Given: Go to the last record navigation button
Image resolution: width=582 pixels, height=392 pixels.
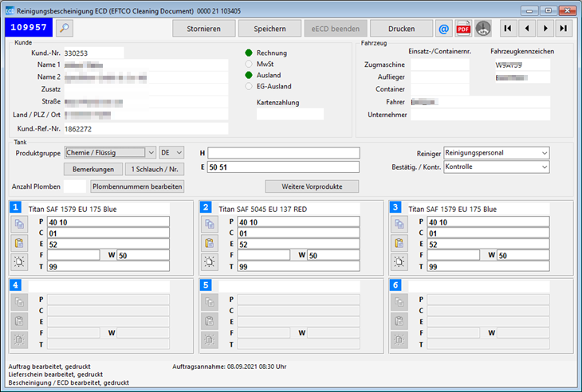Looking at the screenshot, I should (x=564, y=29).
